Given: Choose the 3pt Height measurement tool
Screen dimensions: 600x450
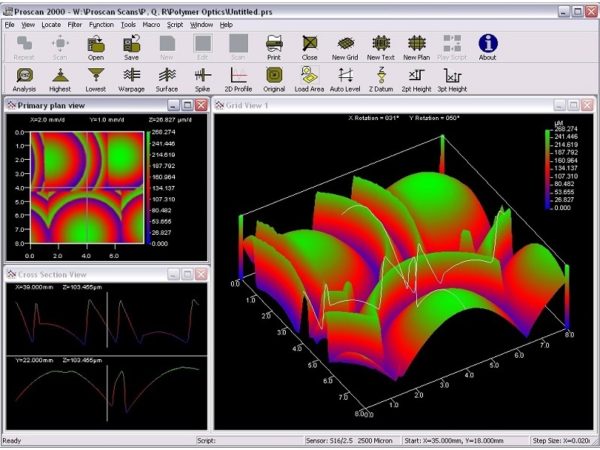Looking at the screenshot, I should pos(452,78).
